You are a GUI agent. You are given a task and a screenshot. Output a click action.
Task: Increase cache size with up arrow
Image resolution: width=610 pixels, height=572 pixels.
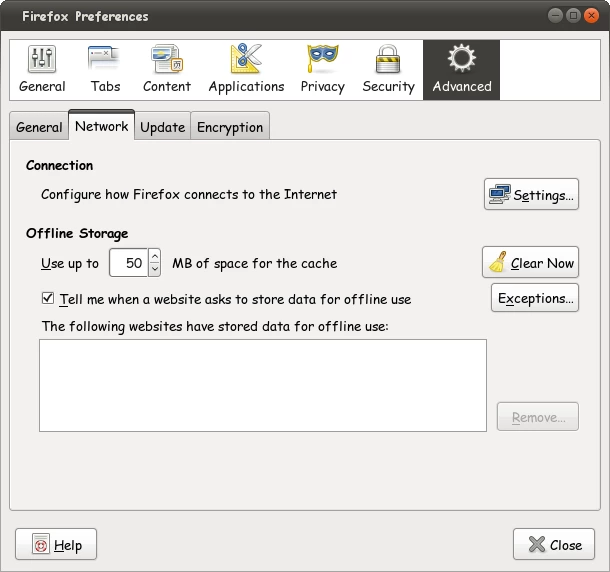pyautogui.click(x=155, y=256)
